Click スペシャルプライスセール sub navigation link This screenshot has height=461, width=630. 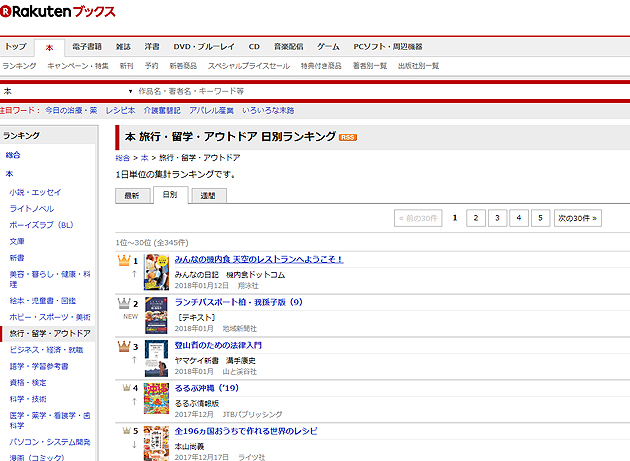(249, 66)
